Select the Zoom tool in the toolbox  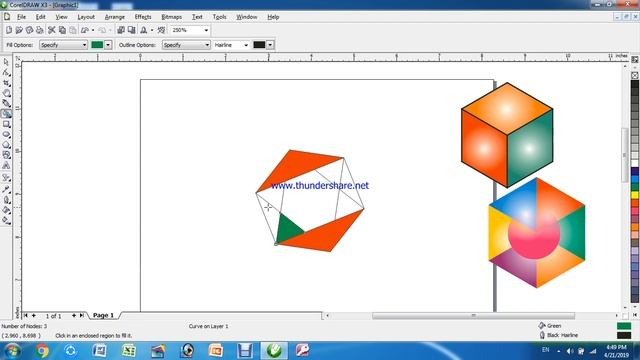pyautogui.click(x=6, y=93)
